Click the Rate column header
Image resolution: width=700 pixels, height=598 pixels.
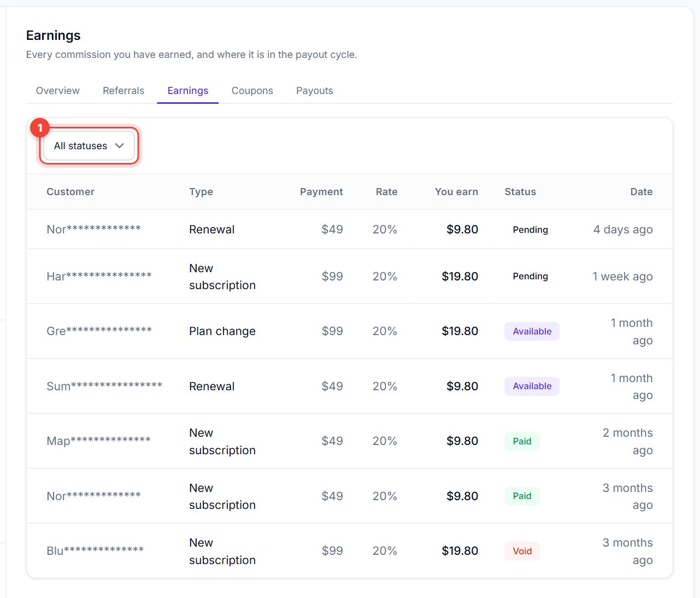coord(386,192)
